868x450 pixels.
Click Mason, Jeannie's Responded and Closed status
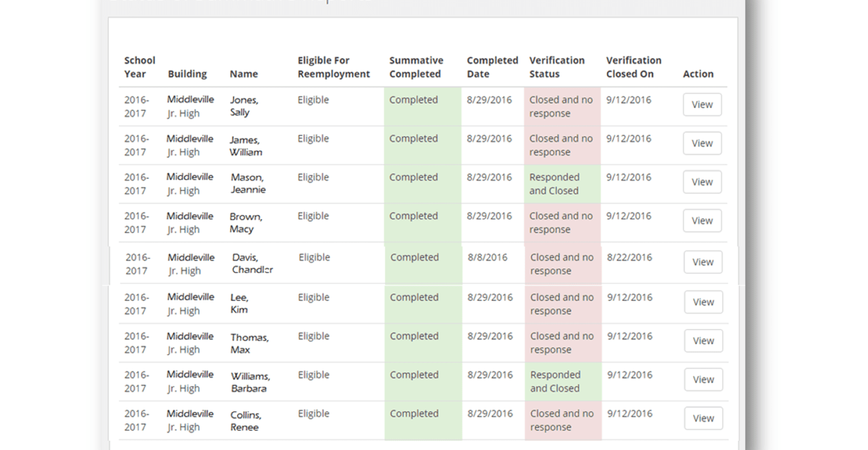(554, 184)
